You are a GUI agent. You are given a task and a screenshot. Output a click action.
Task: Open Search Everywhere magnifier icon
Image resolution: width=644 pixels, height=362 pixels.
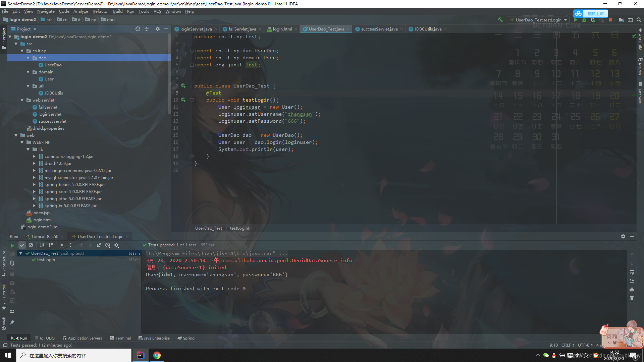[x=639, y=20]
